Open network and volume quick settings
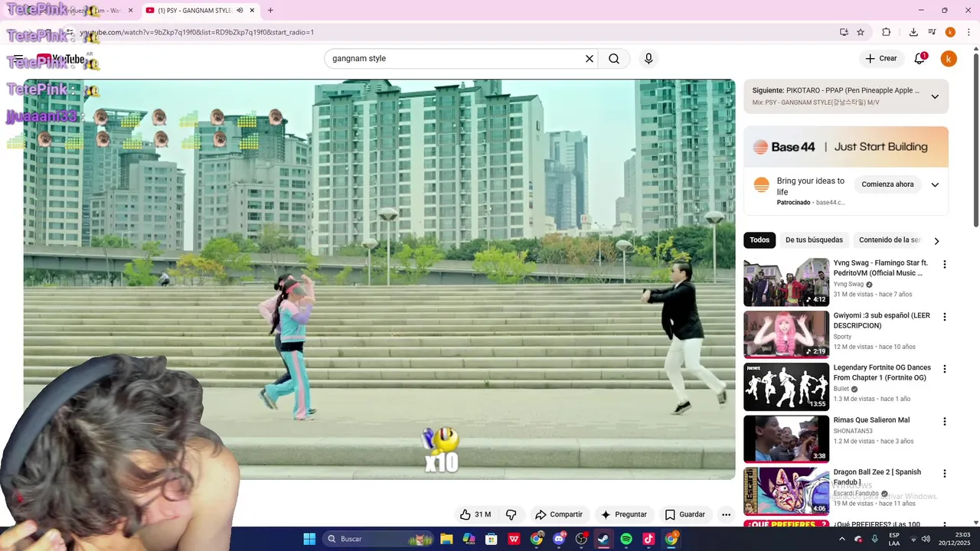Screen dimensions: 980x551 (919, 539)
